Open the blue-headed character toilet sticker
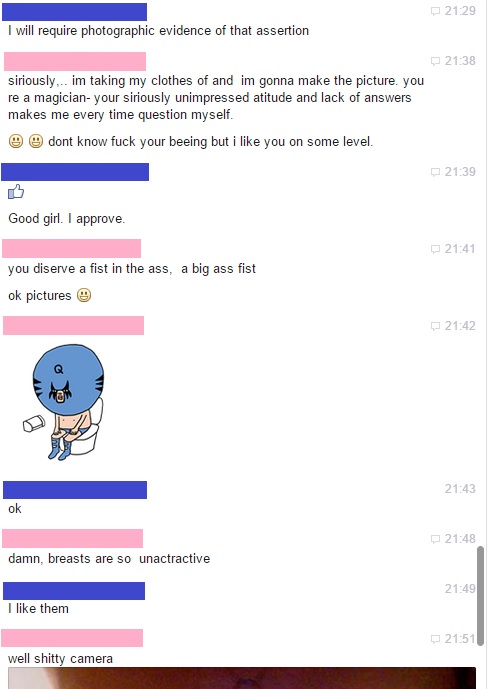 pos(64,402)
